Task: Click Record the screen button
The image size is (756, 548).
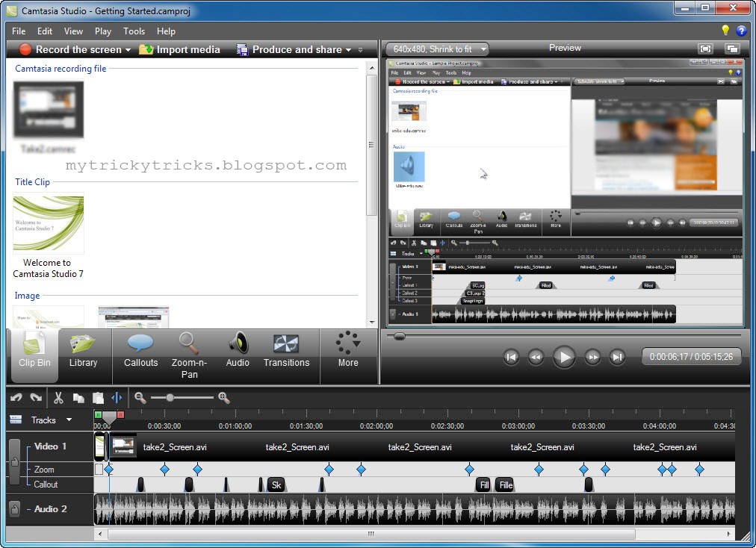Action: [x=70, y=49]
